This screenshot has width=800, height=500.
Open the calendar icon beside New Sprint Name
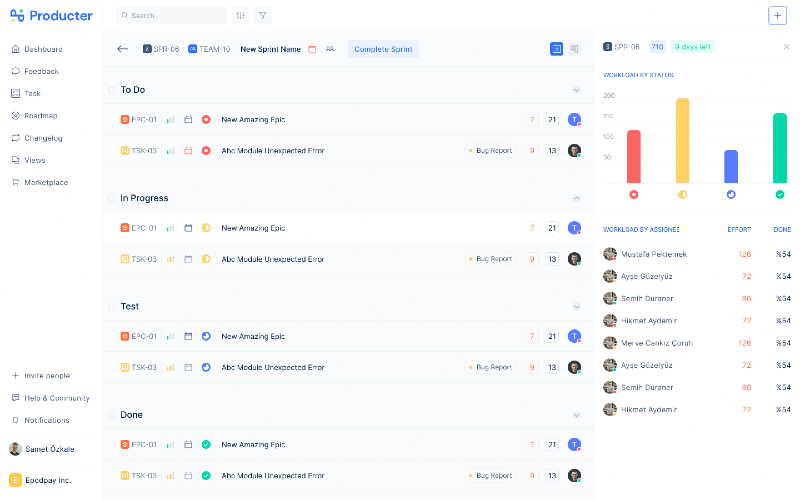click(312, 49)
